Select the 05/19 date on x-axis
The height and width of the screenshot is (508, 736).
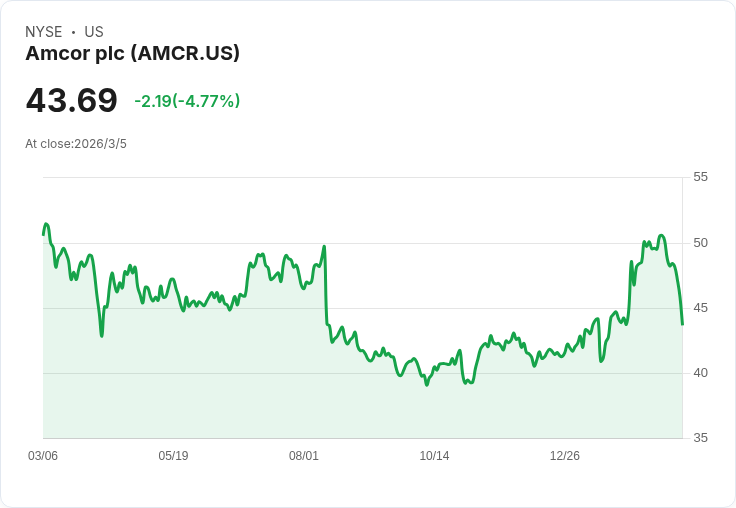click(x=173, y=456)
